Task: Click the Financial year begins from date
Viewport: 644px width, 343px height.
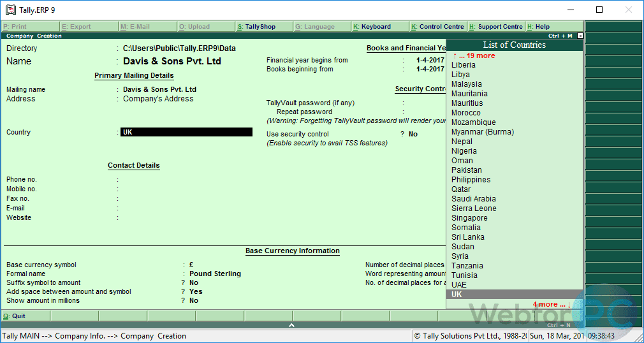Action: pos(430,60)
